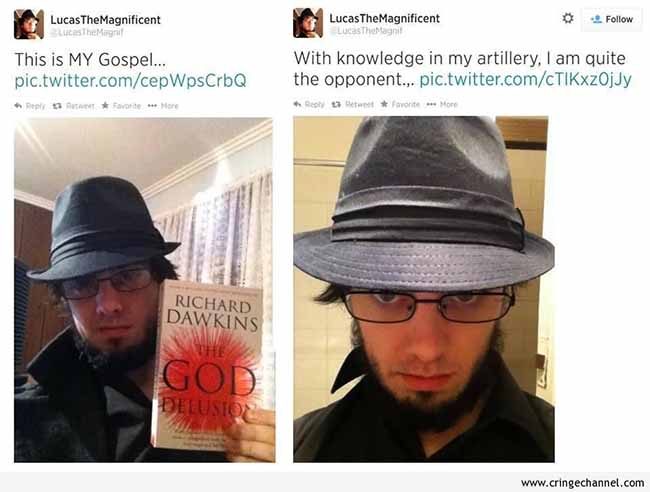Open the pic.twitter.com/cepWpsCrbQ link
The height and width of the screenshot is (492, 650).
pyautogui.click(x=131, y=80)
